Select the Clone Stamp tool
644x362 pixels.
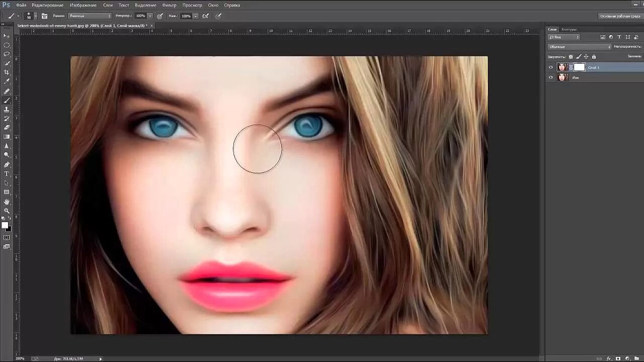pos(7,110)
